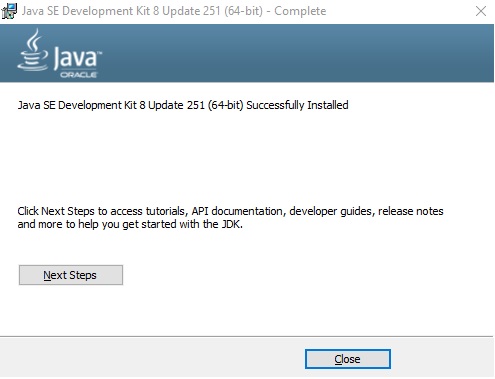
Task: Click the Close button in the footer
Action: point(347,359)
